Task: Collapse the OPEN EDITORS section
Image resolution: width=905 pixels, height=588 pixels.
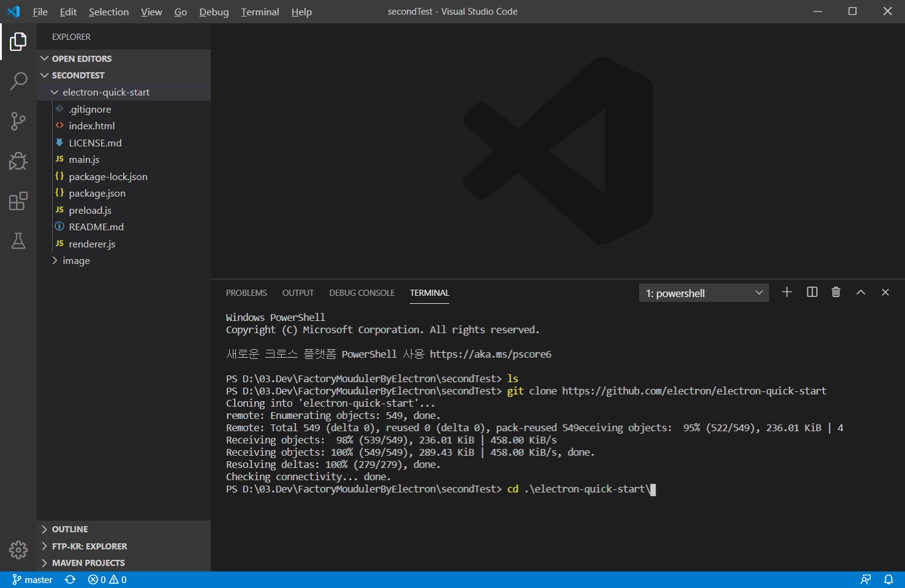Action: pyautogui.click(x=124, y=58)
